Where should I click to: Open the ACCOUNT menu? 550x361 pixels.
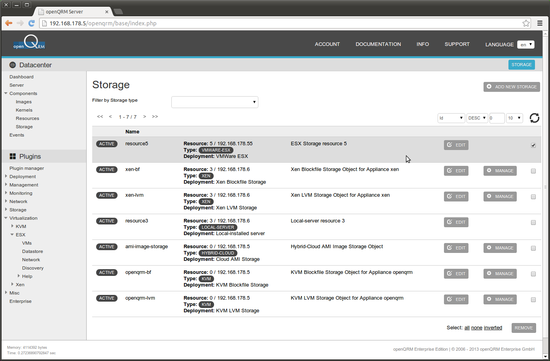pyautogui.click(x=327, y=44)
